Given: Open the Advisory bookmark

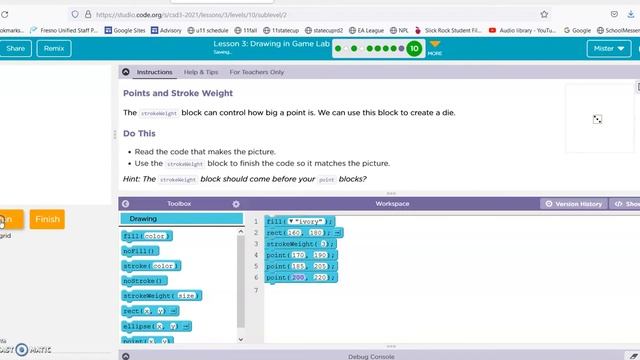Looking at the screenshot, I should click(166, 30).
